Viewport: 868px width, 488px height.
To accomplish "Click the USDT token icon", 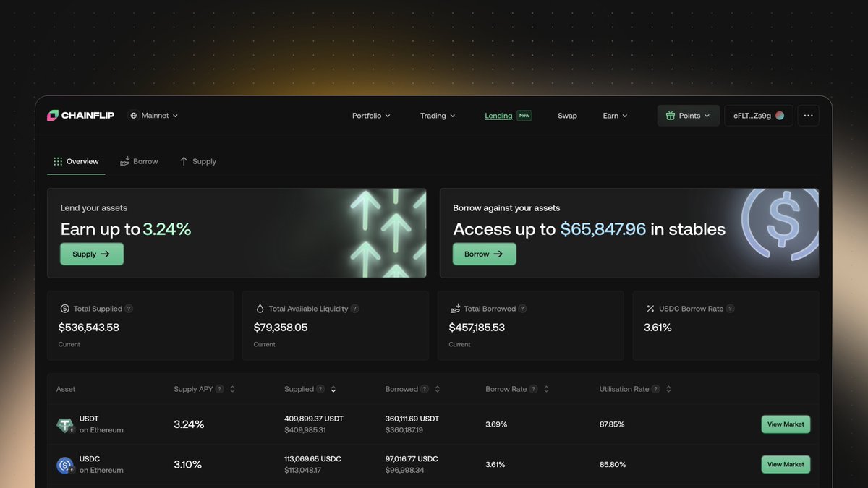I will (65, 425).
